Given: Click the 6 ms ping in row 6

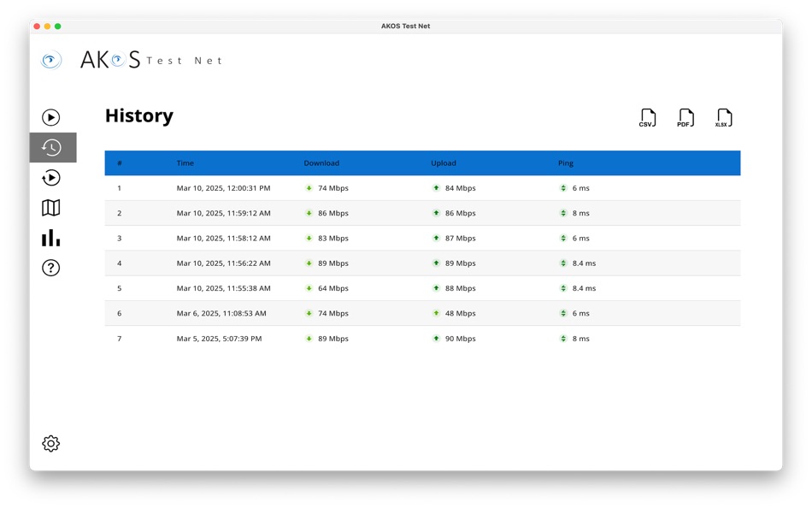Looking at the screenshot, I should (x=581, y=313).
